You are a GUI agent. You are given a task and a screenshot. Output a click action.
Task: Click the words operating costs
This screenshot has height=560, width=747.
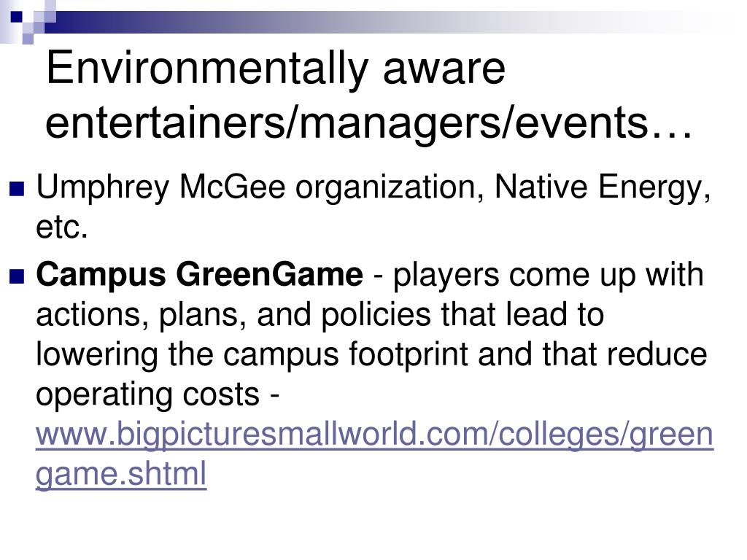click(x=147, y=396)
